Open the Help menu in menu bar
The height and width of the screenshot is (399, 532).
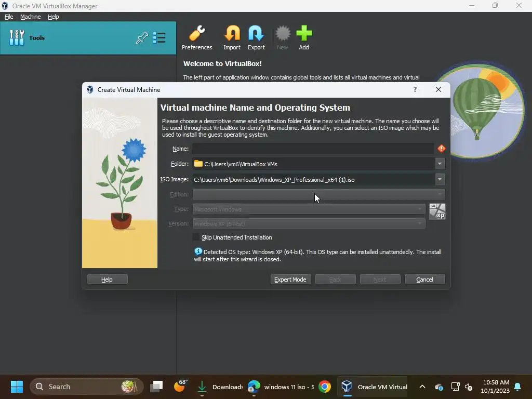tap(54, 17)
